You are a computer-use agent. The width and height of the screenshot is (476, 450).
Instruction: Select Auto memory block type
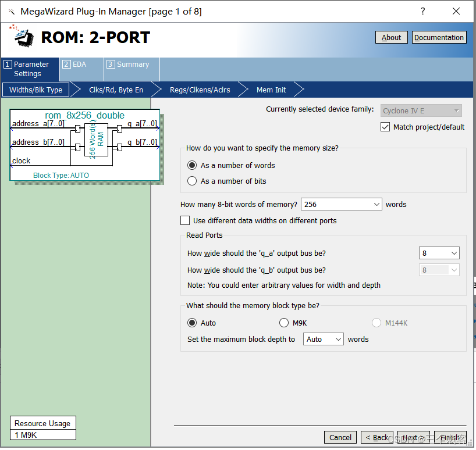(192, 323)
